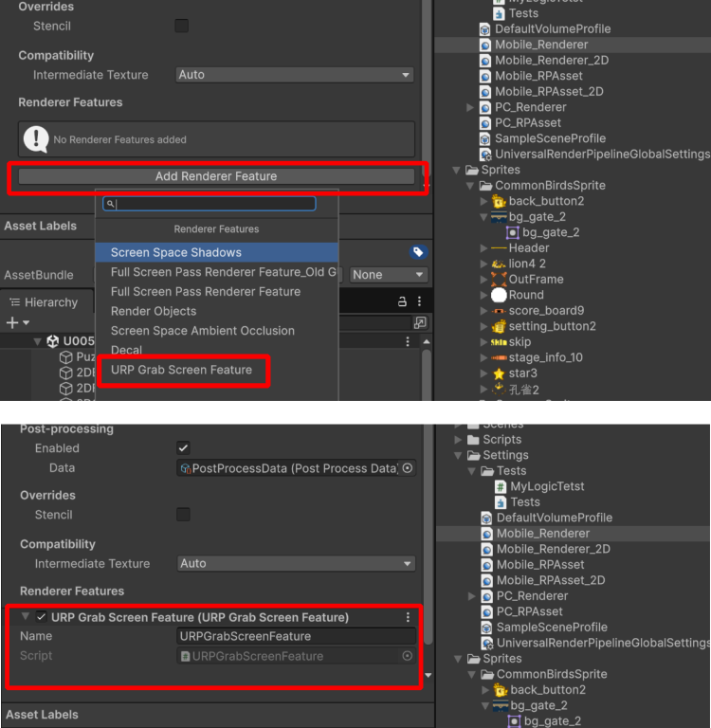Open URP Grab Screen Feature options menu

tap(409, 617)
